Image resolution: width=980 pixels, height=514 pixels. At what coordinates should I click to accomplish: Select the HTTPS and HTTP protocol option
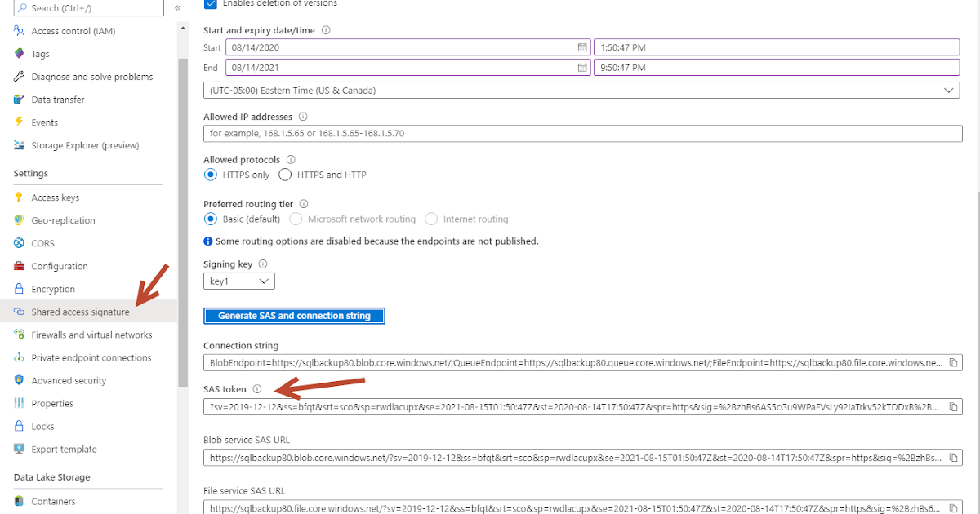285,175
